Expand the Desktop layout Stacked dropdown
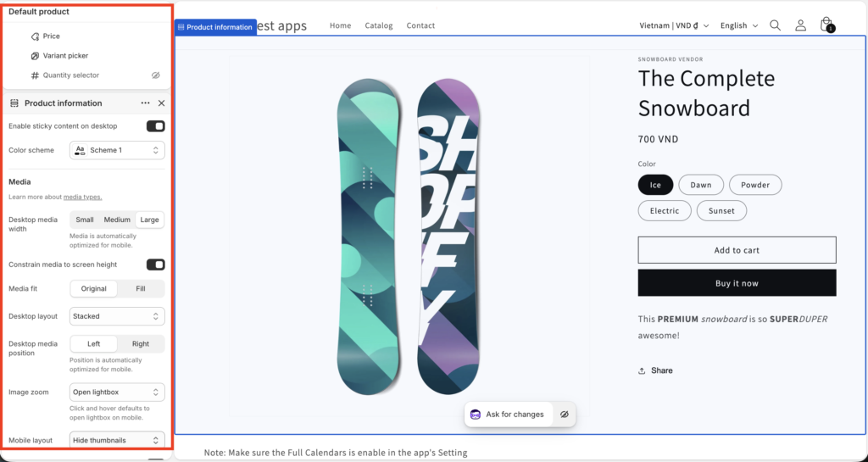The image size is (868, 462). click(x=117, y=316)
